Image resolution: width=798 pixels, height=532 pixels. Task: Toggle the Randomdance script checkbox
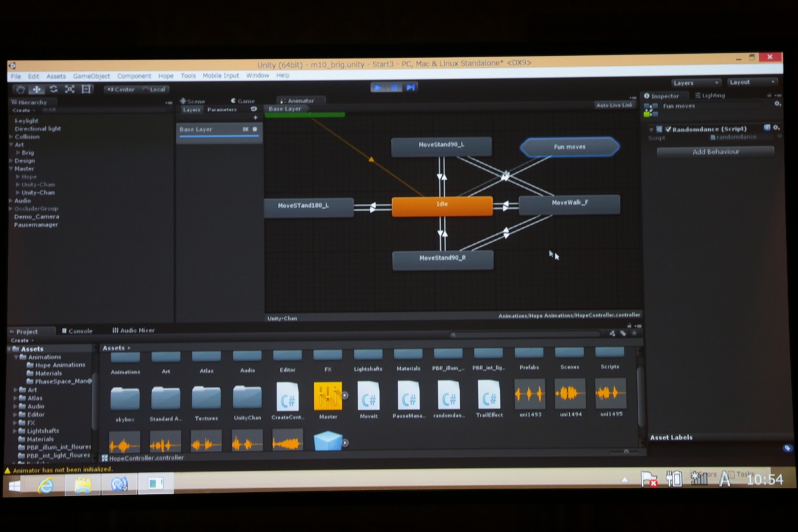tap(668, 129)
